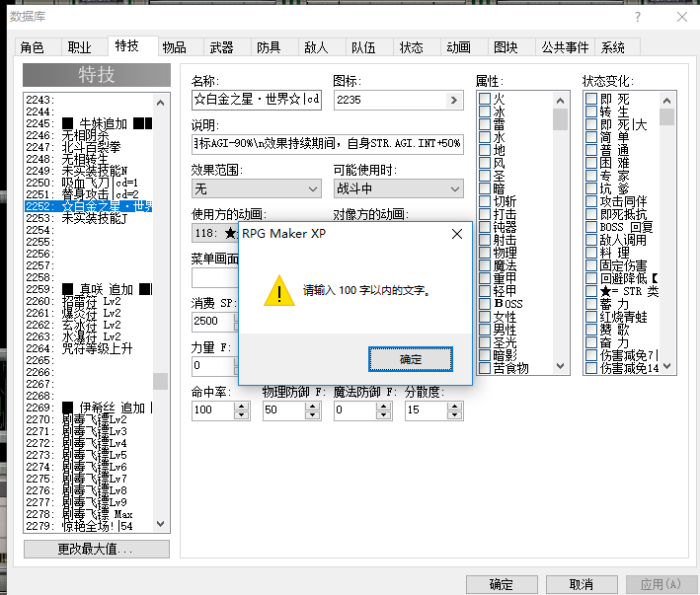This screenshot has width=700, height=595.
Task: Toggle the 攻击同伴 state checkbox
Action: click(x=591, y=201)
